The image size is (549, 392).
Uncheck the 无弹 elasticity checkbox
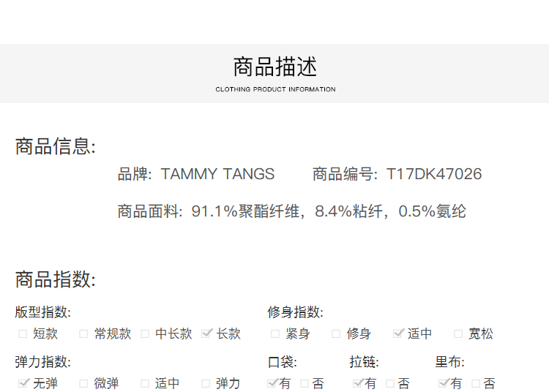[x=23, y=383]
